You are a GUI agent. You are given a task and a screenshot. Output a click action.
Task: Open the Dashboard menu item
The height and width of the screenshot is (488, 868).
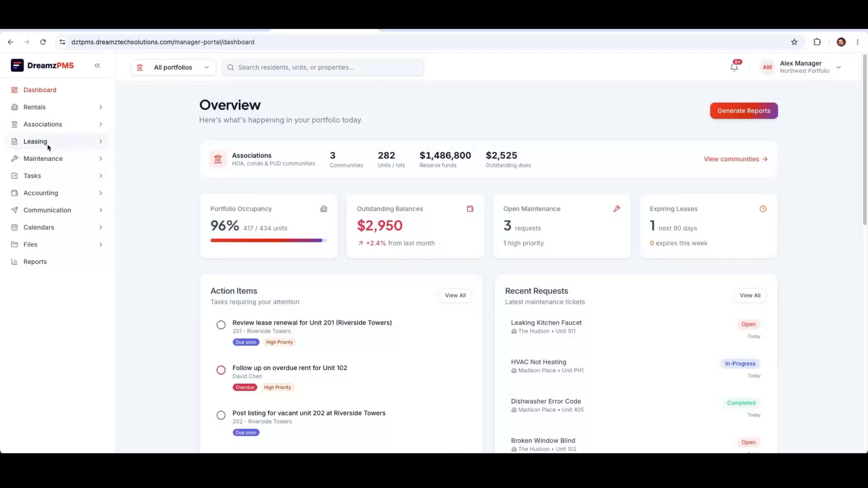point(58,90)
